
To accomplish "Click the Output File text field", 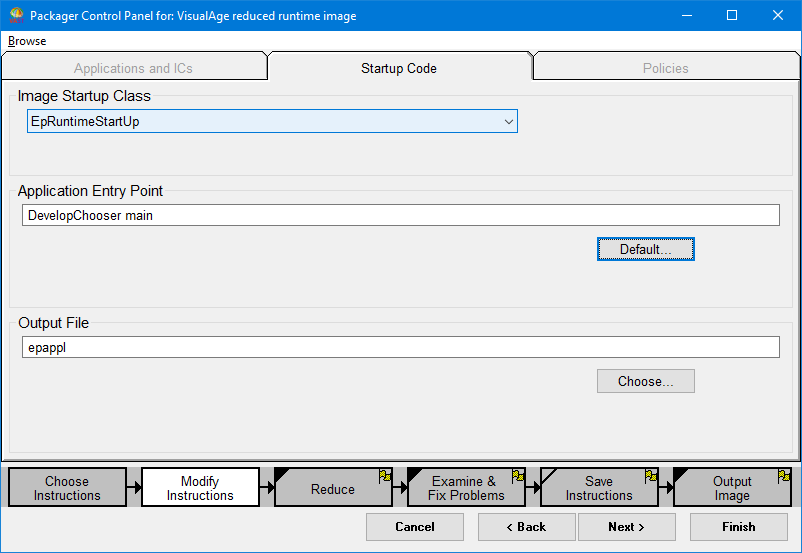I will click(x=400, y=347).
